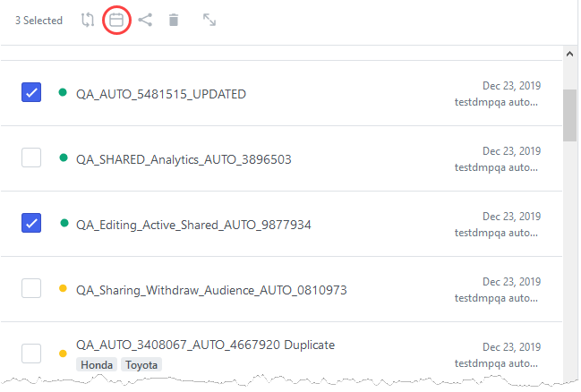Uncheck QA_AUTO_5481515_UPDATED checkbox
Viewport: 581px width, 392px height.
coord(31,92)
